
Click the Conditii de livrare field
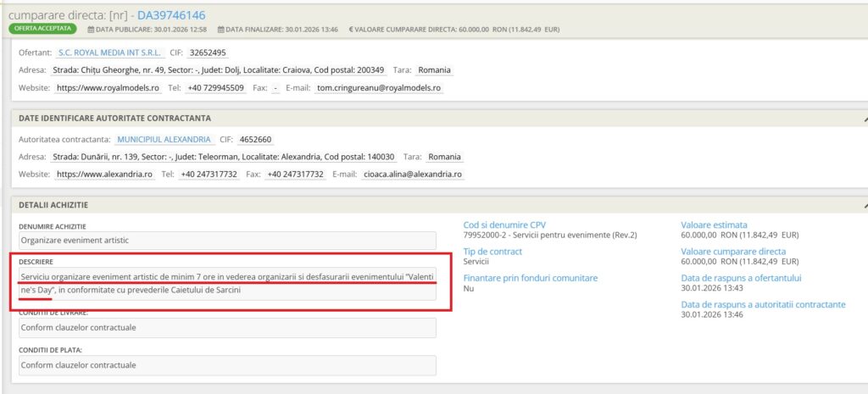tap(226, 327)
